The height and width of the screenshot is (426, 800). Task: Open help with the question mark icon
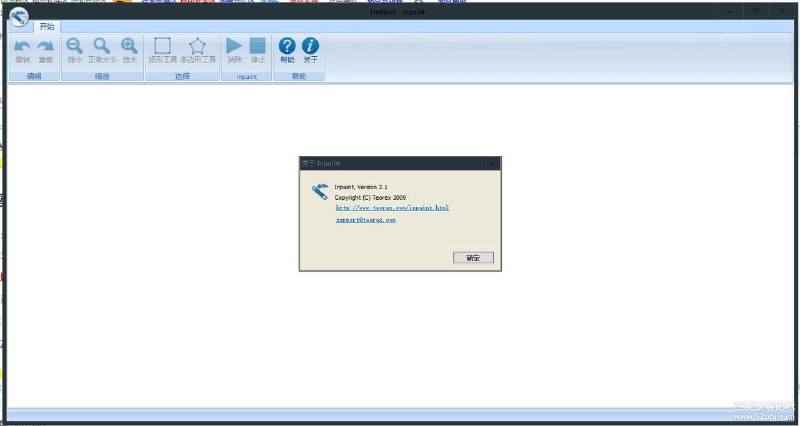coord(287,45)
